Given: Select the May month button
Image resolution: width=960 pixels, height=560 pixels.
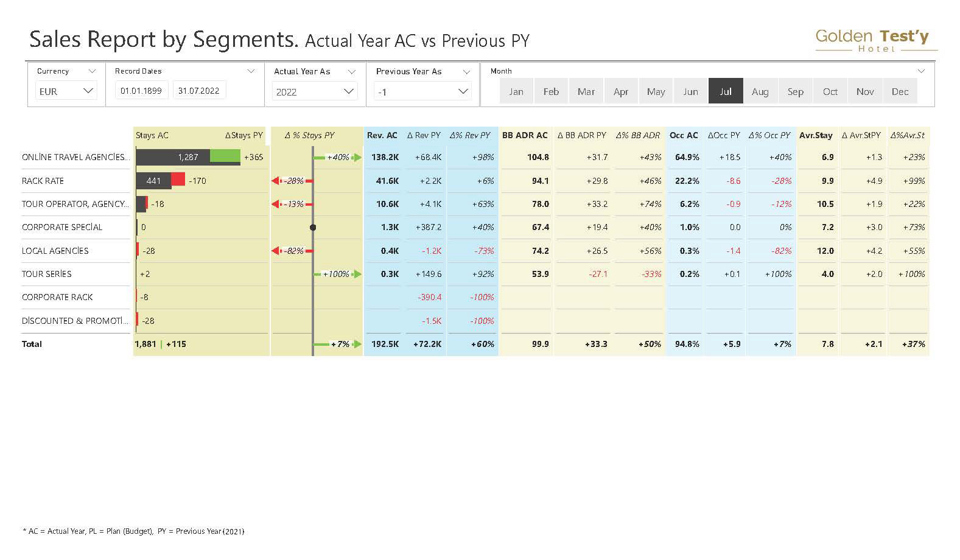Looking at the screenshot, I should coord(656,91).
